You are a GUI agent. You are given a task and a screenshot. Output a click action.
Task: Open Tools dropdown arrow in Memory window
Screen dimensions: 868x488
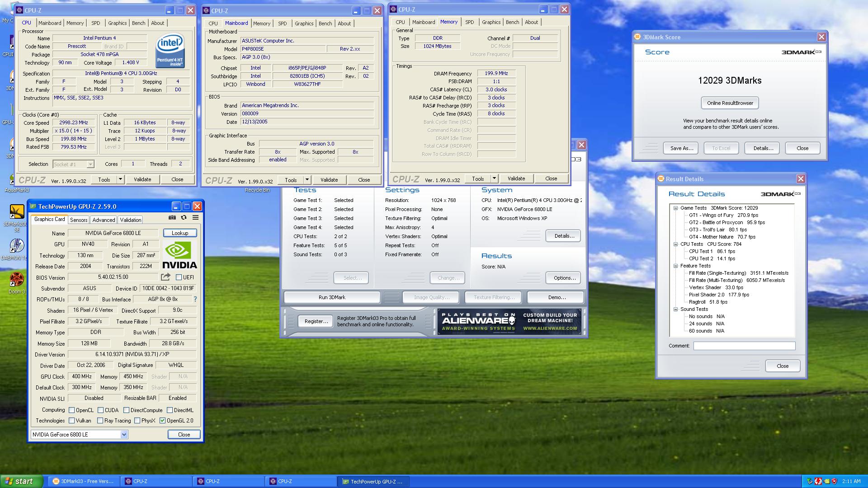[494, 178]
